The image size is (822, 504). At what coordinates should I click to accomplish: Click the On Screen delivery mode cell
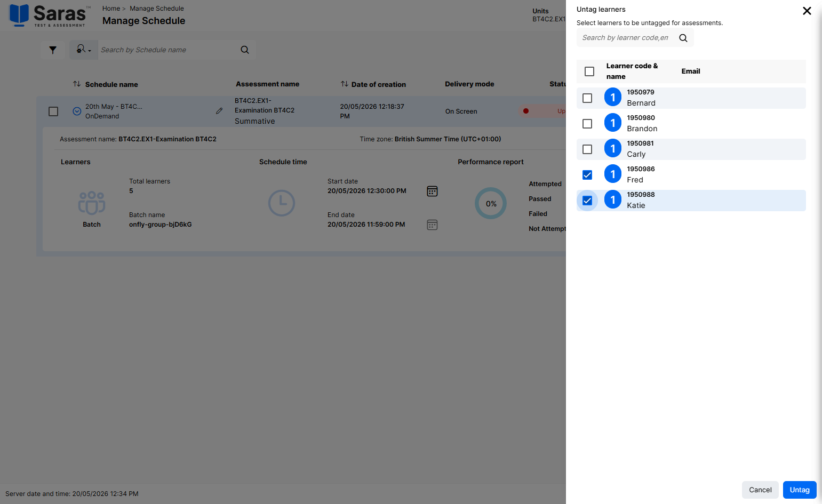[x=461, y=111]
